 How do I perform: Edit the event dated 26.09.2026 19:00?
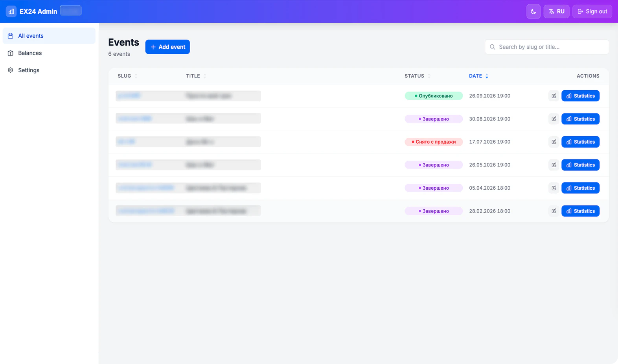554,96
